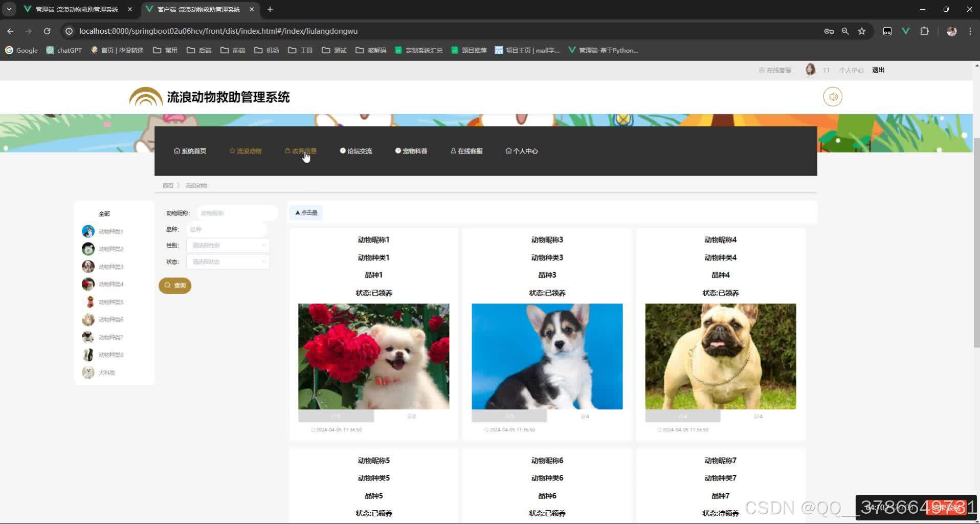Viewport: 980px width, 524px height.
Task: Select 动物种类7 category avatar
Action: click(88, 337)
